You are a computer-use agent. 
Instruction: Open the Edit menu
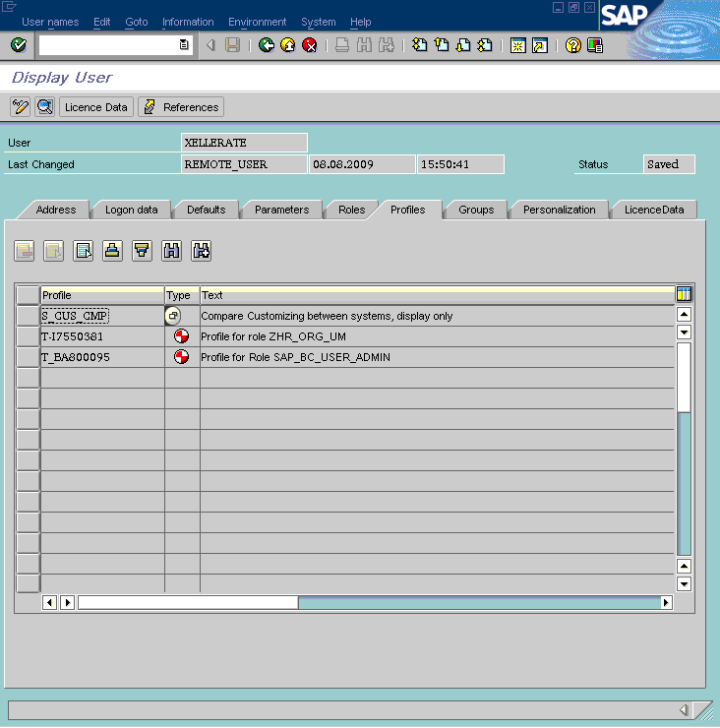101,22
